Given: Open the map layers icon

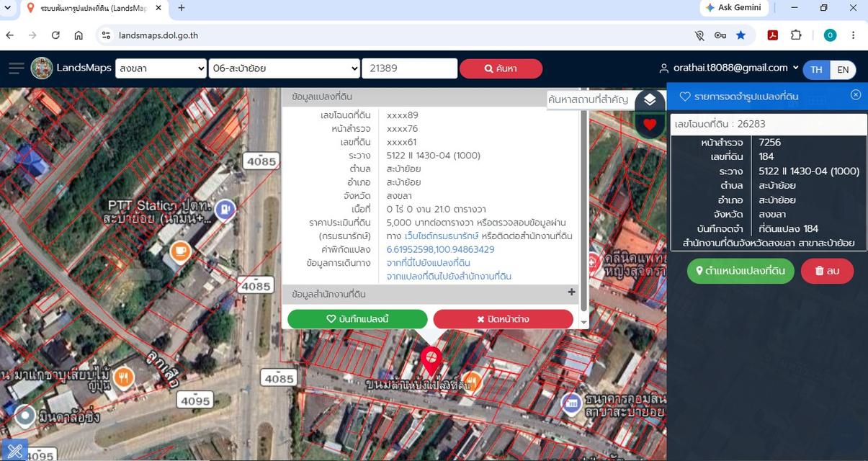Looking at the screenshot, I should click(650, 99).
